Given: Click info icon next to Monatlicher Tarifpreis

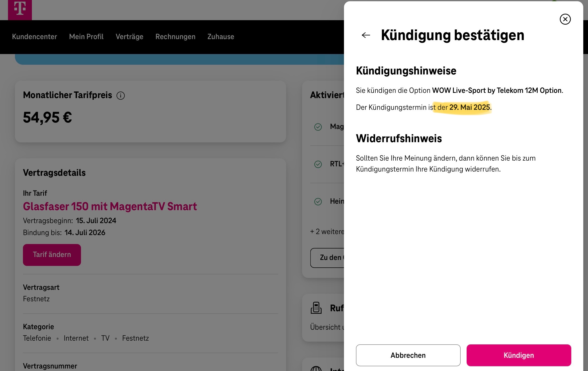Looking at the screenshot, I should click(x=121, y=95).
